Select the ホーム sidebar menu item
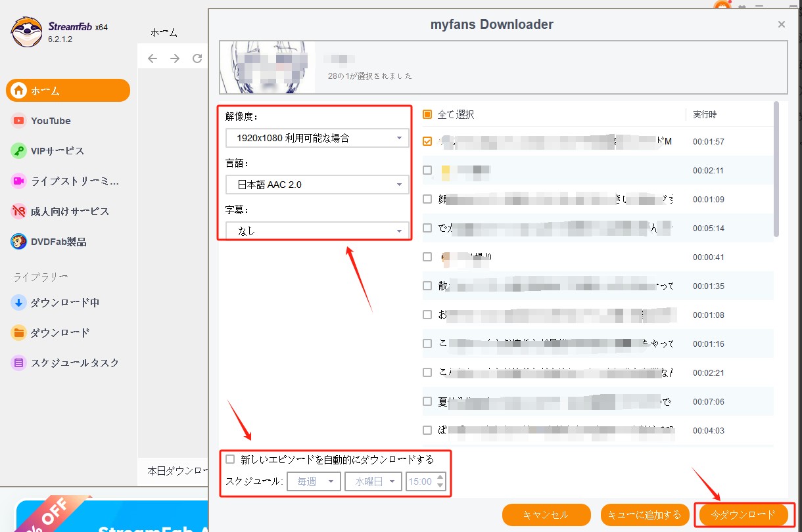 tap(68, 91)
